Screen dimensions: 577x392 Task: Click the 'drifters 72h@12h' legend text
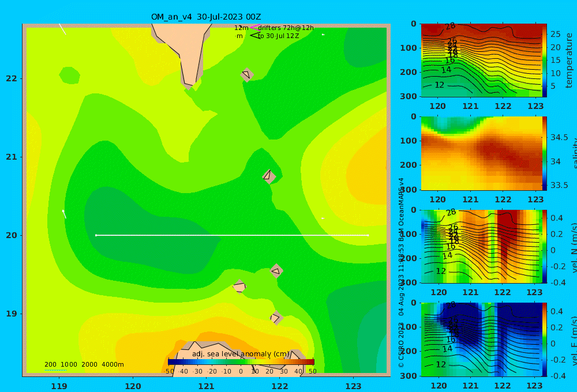tap(286, 28)
